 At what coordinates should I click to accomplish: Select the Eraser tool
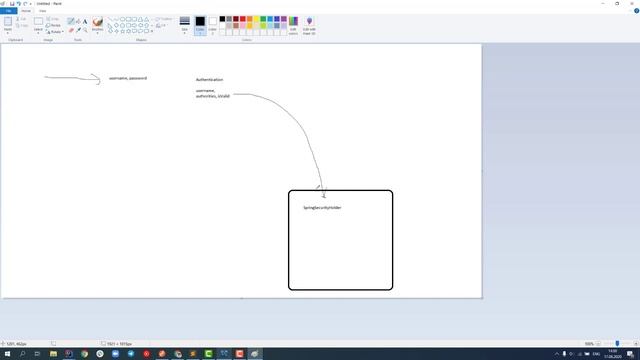pyautogui.click(x=71, y=30)
